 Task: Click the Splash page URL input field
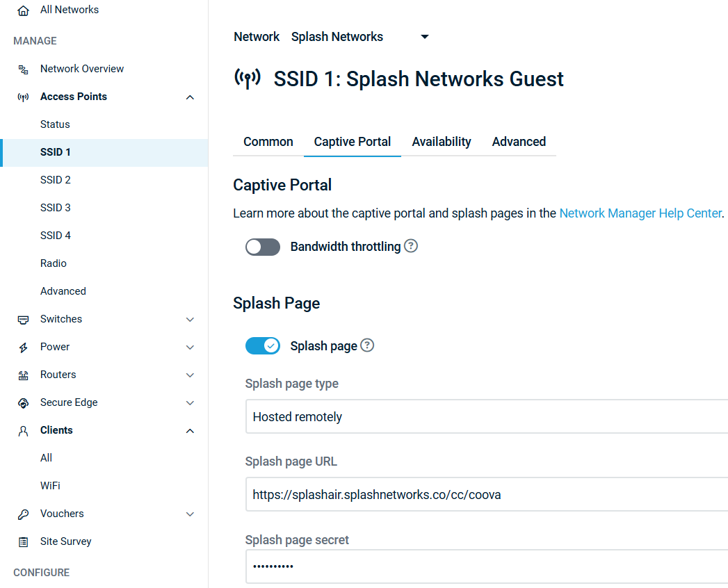(487, 494)
